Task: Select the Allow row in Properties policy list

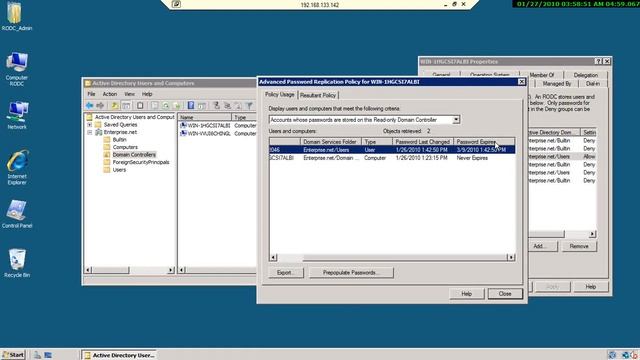Action: click(562, 157)
